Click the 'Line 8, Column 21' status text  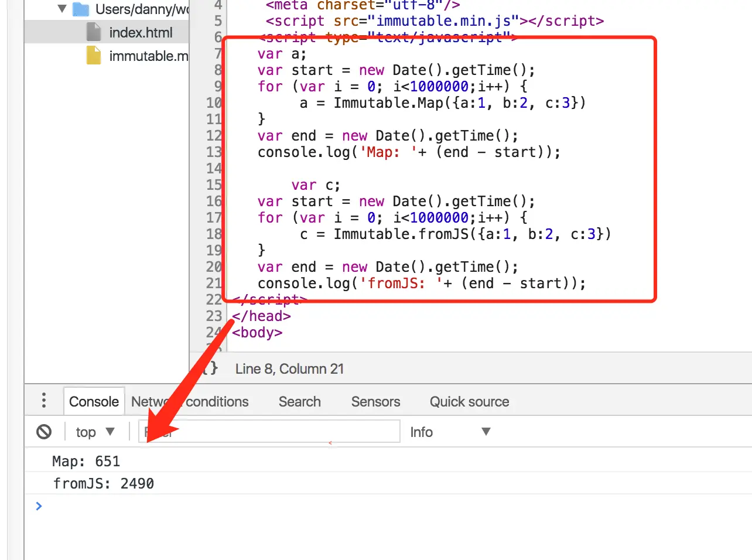coord(289,368)
